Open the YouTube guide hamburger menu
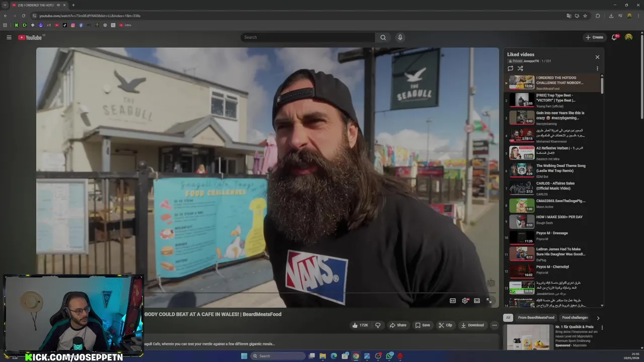The height and width of the screenshot is (362, 644). (x=9, y=37)
